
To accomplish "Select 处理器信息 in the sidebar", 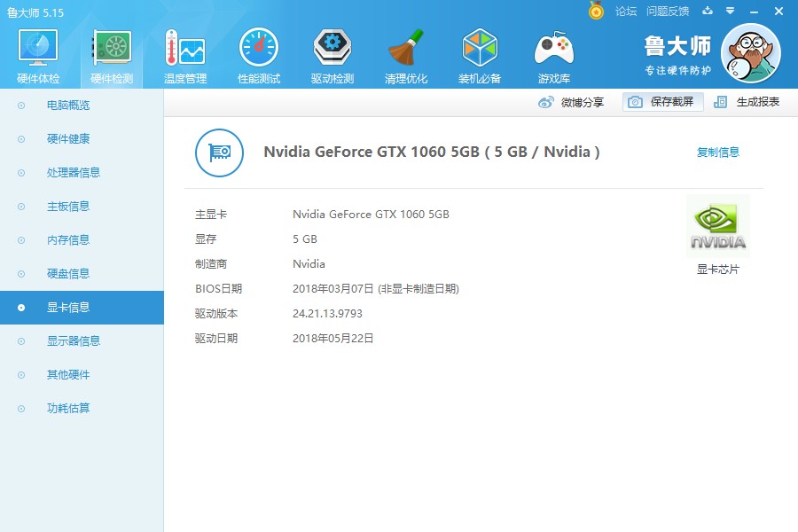I will tap(62, 172).
